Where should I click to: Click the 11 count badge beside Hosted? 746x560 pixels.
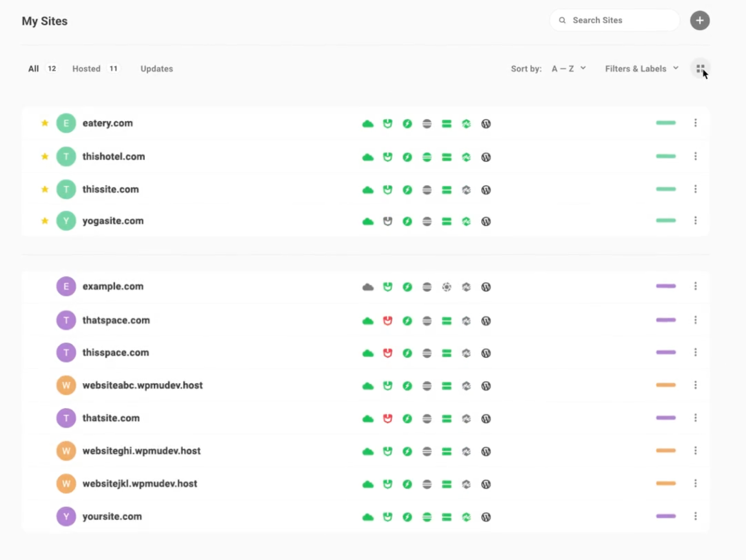coord(113,69)
